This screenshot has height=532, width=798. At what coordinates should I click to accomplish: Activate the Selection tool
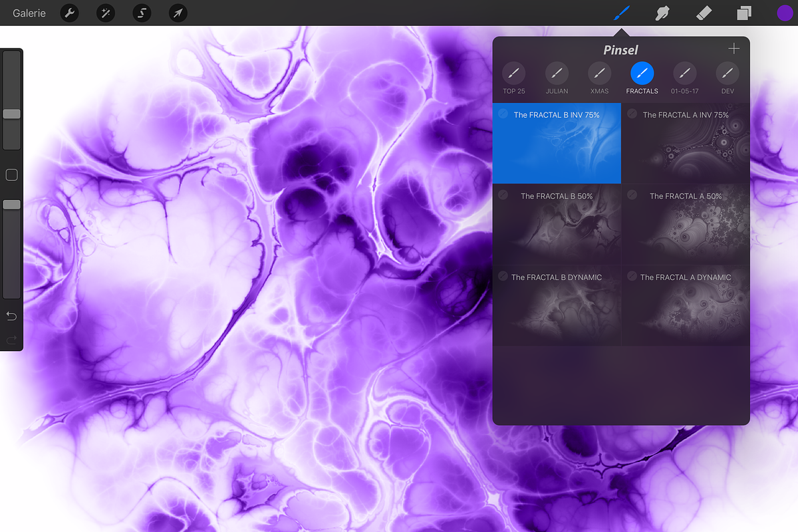(x=142, y=13)
